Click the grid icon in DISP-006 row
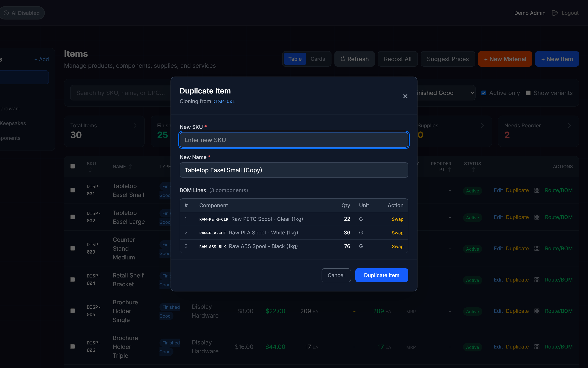The image size is (588, 368). coord(537,347)
